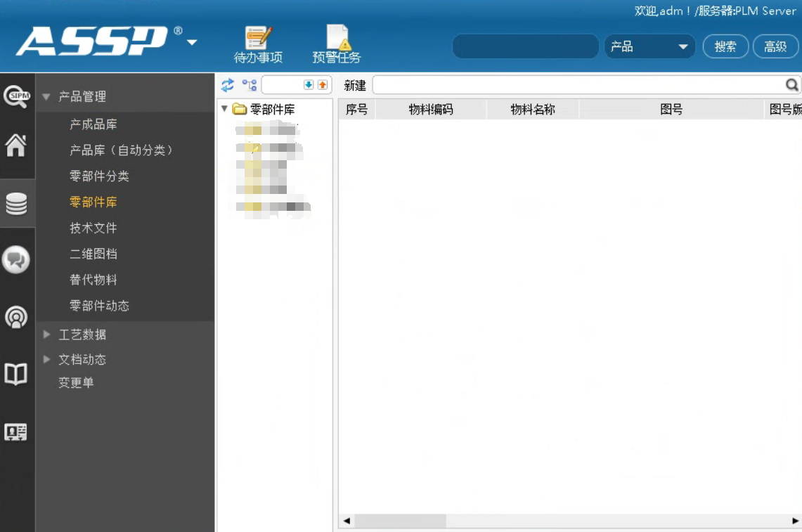Image resolution: width=802 pixels, height=532 pixels.
Task: Open 预警任务 warning tasks
Action: point(337,44)
